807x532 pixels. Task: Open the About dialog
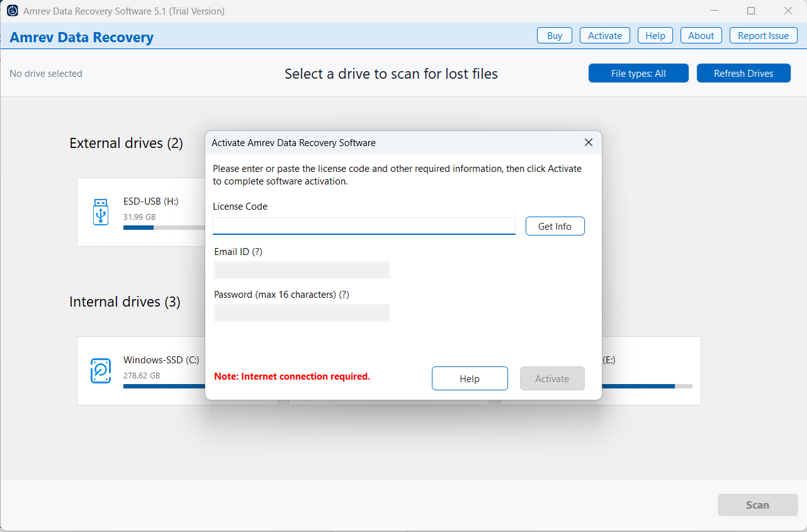click(x=701, y=36)
